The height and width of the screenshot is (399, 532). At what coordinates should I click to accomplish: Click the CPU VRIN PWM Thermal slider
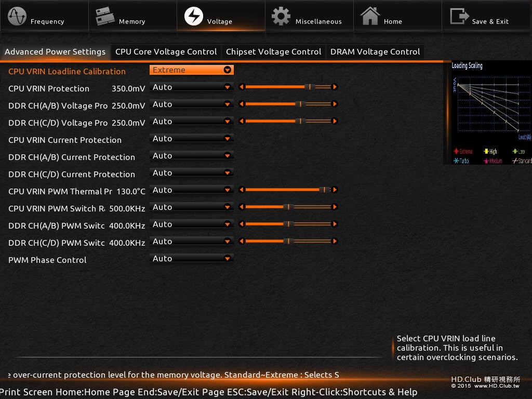point(288,190)
